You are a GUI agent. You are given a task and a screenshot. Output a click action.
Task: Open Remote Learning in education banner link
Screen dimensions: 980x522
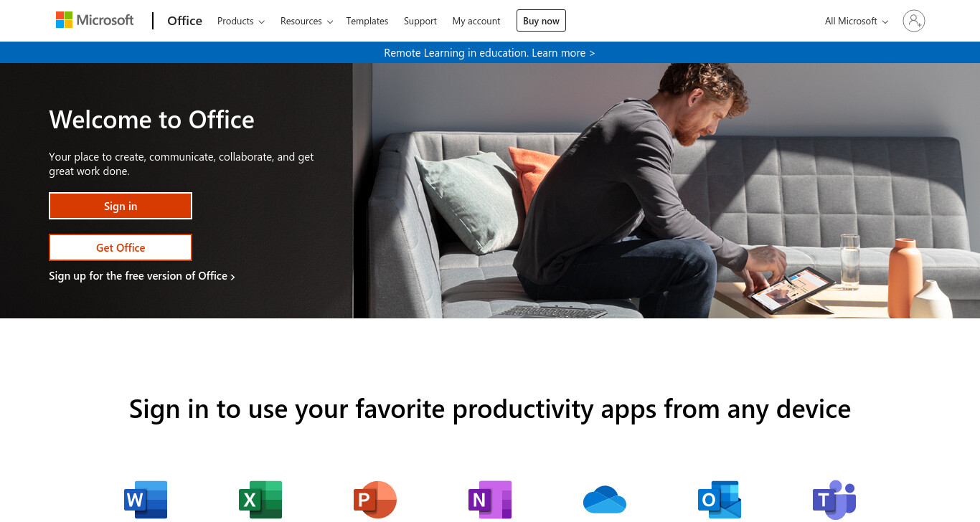[489, 52]
